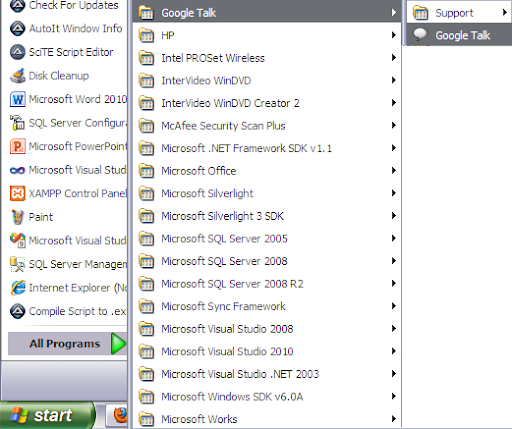Click the Microsoft Visual Studio 2008 label

click(227, 329)
